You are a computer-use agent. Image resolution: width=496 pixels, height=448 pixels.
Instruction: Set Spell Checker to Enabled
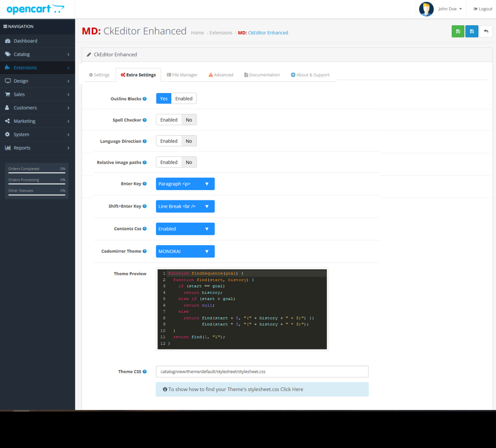(x=168, y=120)
